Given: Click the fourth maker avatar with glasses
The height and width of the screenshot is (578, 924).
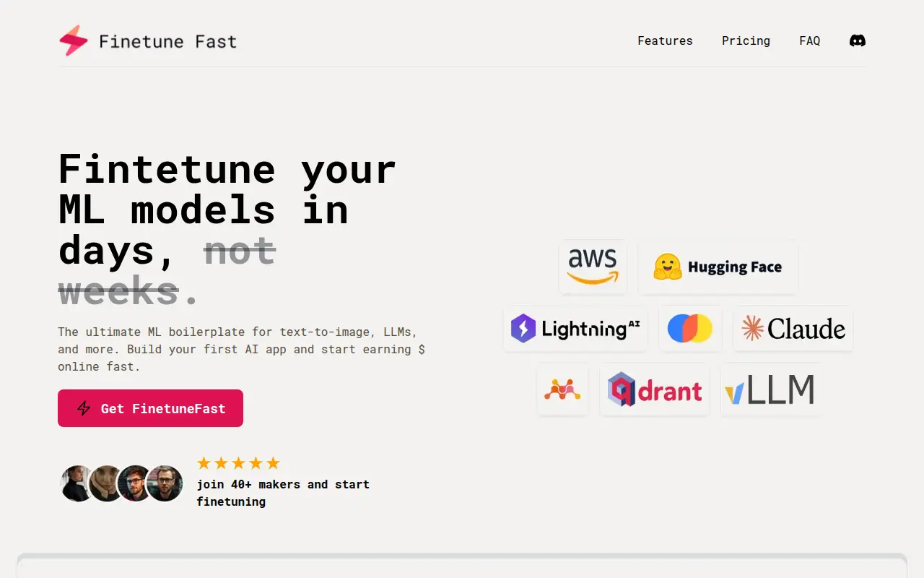Looking at the screenshot, I should coord(165,483).
